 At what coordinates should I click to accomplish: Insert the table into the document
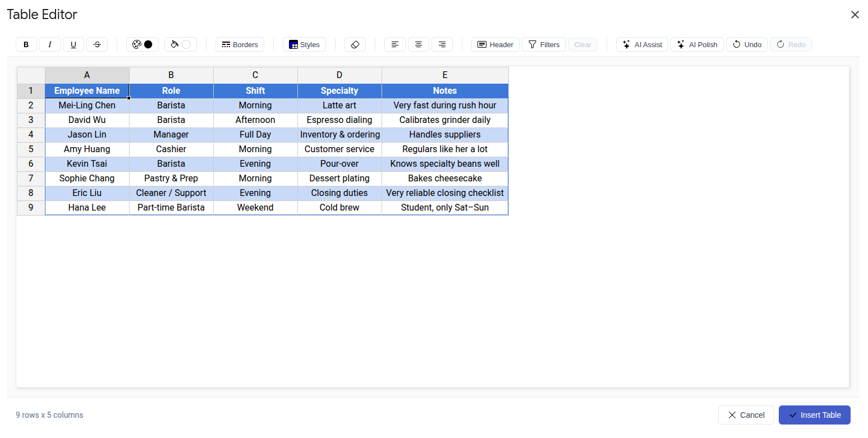point(814,415)
